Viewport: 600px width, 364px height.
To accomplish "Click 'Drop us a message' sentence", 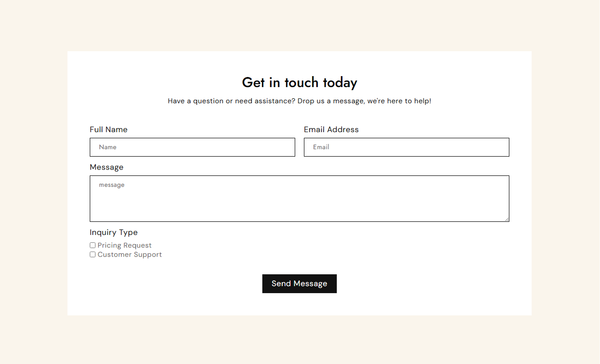I will [331, 101].
